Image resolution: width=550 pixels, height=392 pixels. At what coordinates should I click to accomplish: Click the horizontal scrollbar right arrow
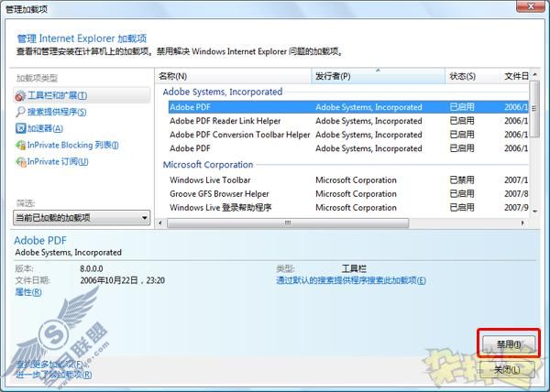(522, 223)
